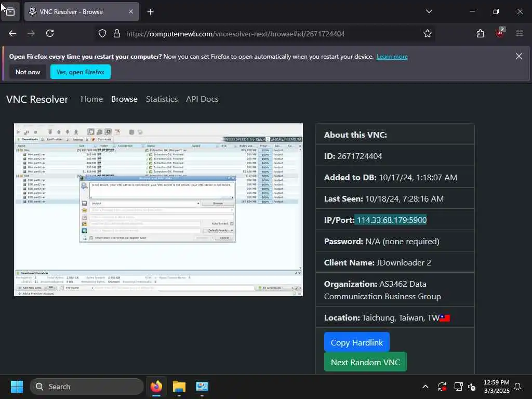Screen dimensions: 532x399
Task: Reload the current page
Action: point(50,34)
